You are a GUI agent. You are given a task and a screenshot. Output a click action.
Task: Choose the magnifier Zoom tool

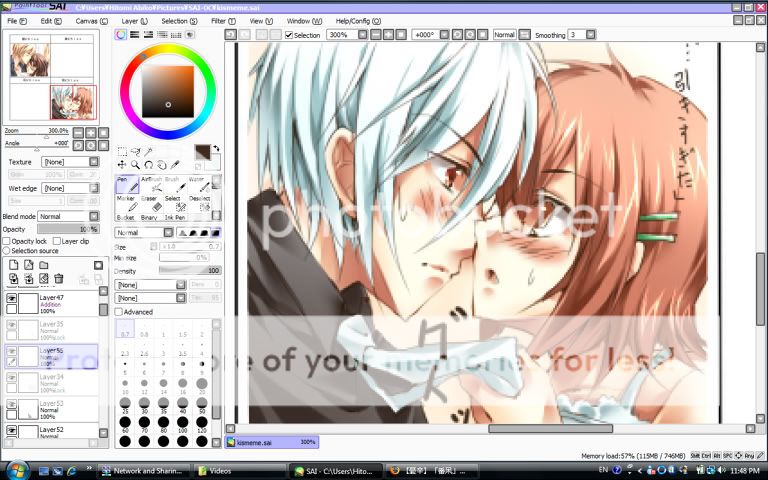click(135, 165)
